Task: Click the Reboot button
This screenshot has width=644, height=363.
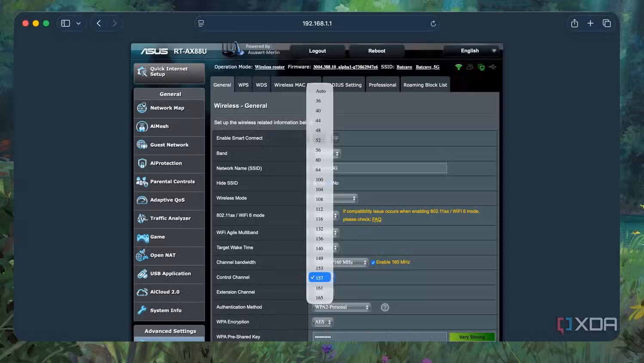Action: (377, 51)
